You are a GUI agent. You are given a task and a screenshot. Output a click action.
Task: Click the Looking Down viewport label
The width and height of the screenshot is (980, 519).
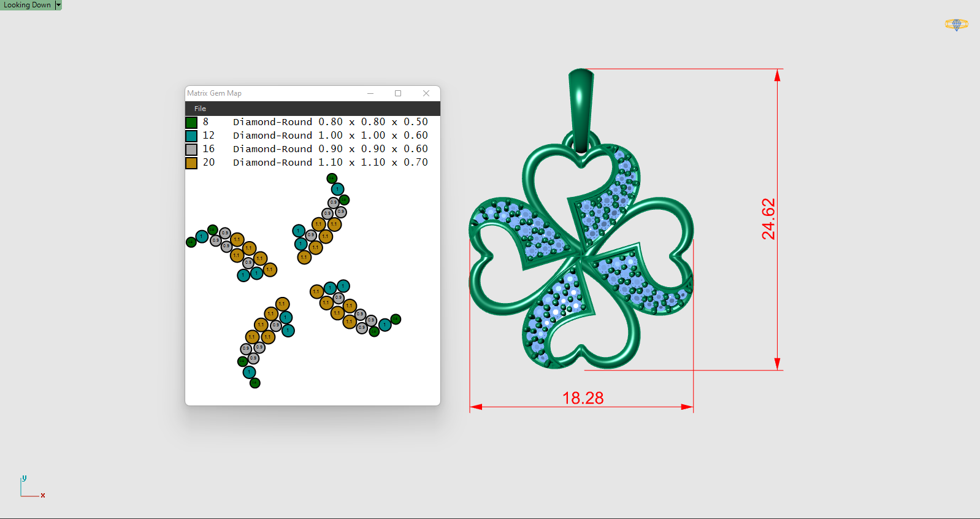28,5
